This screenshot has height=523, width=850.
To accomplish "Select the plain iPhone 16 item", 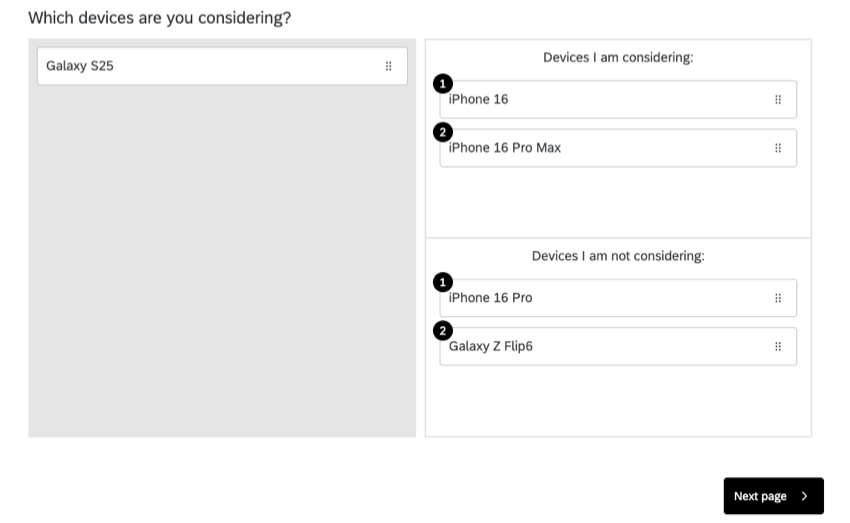I will (600, 100).
